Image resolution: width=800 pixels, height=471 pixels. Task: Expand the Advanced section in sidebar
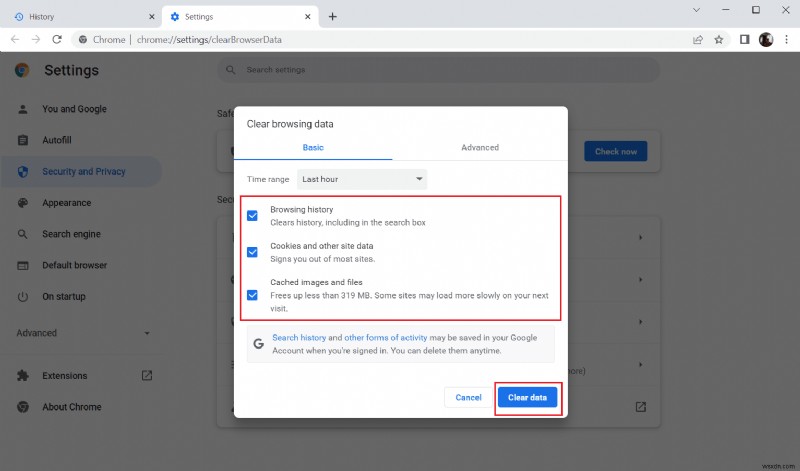[x=83, y=333]
